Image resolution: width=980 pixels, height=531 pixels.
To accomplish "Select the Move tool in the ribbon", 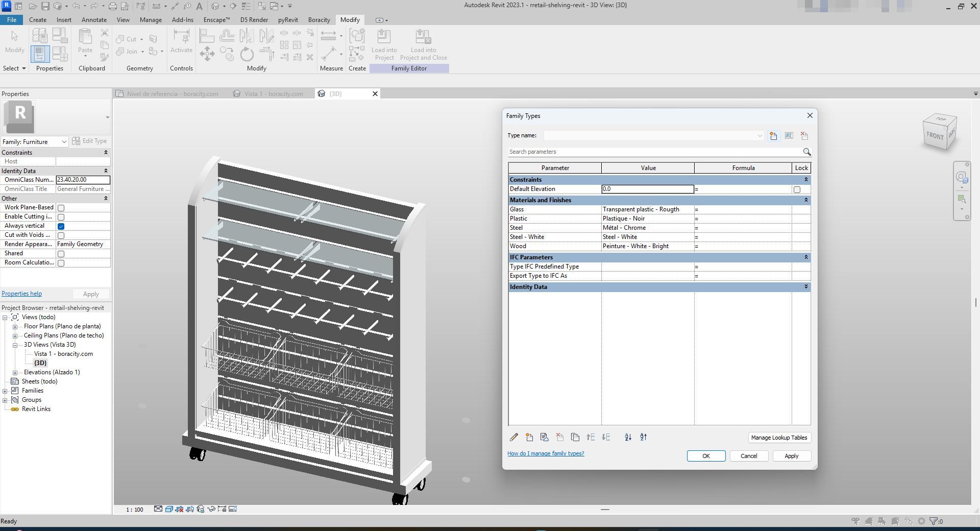I will coord(207,54).
